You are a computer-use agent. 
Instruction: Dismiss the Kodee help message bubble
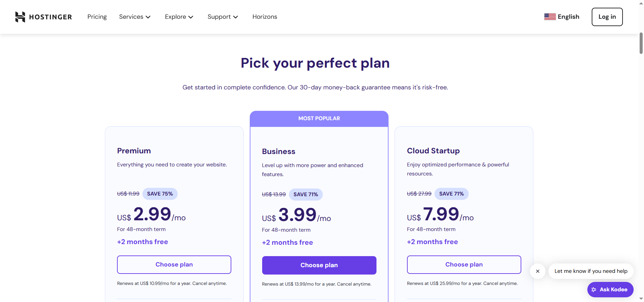(x=538, y=271)
